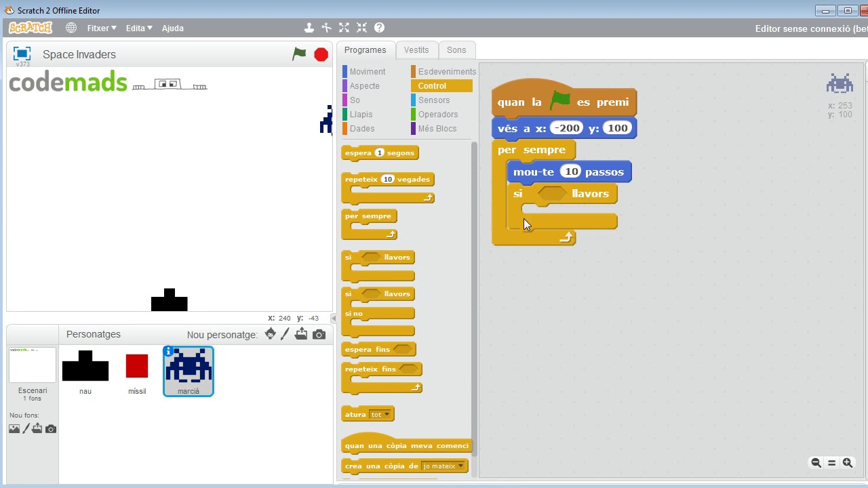The height and width of the screenshot is (488, 868).
Task: Select the Operadors block category
Action: point(437,115)
